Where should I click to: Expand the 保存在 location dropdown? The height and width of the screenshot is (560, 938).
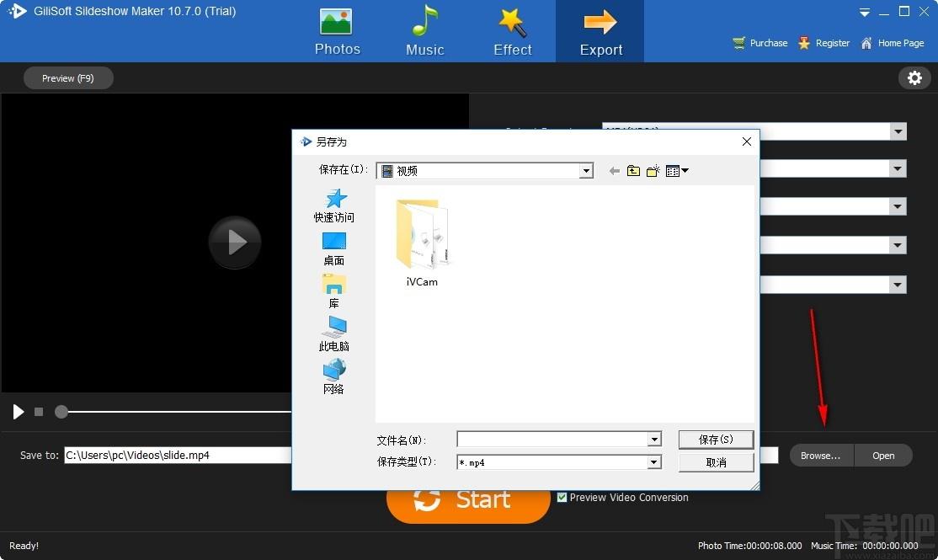coord(586,171)
